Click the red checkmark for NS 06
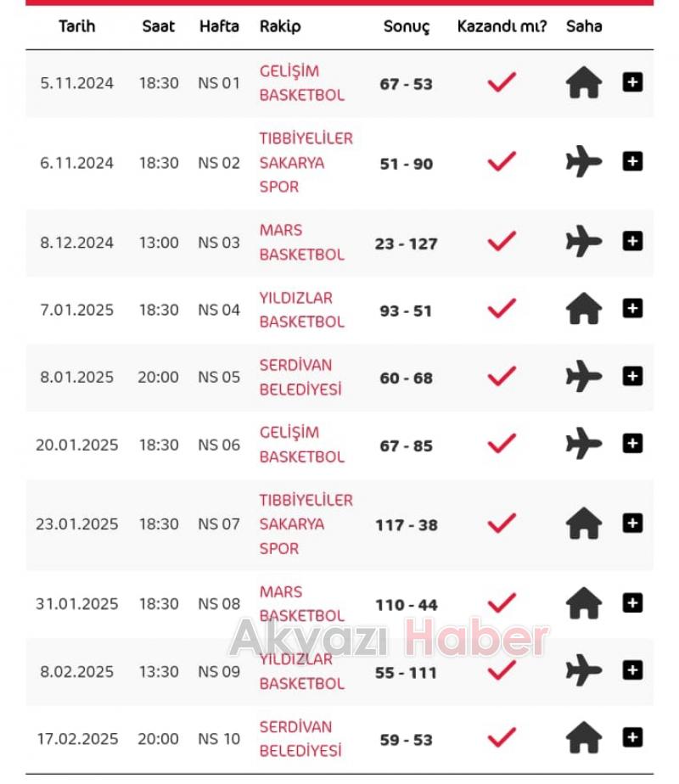The height and width of the screenshot is (784, 679). 502,444
